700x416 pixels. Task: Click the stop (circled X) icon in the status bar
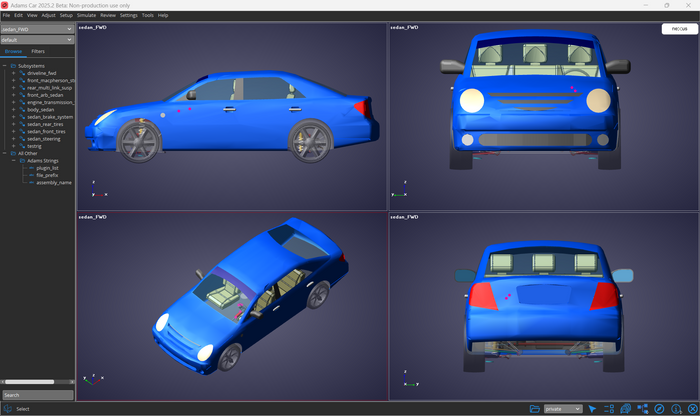pos(692,409)
